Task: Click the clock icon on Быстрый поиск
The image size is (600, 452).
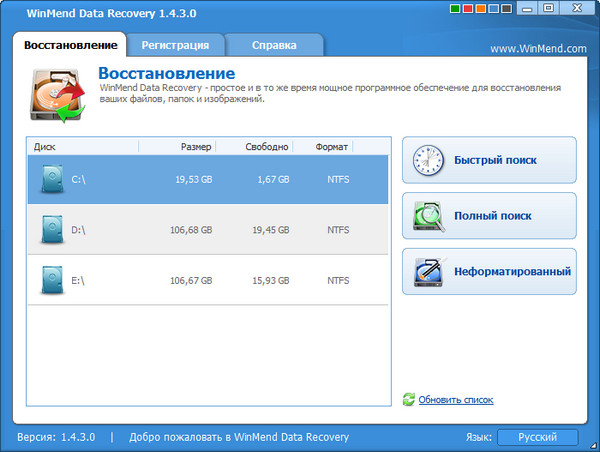Action: pyautogui.click(x=428, y=160)
